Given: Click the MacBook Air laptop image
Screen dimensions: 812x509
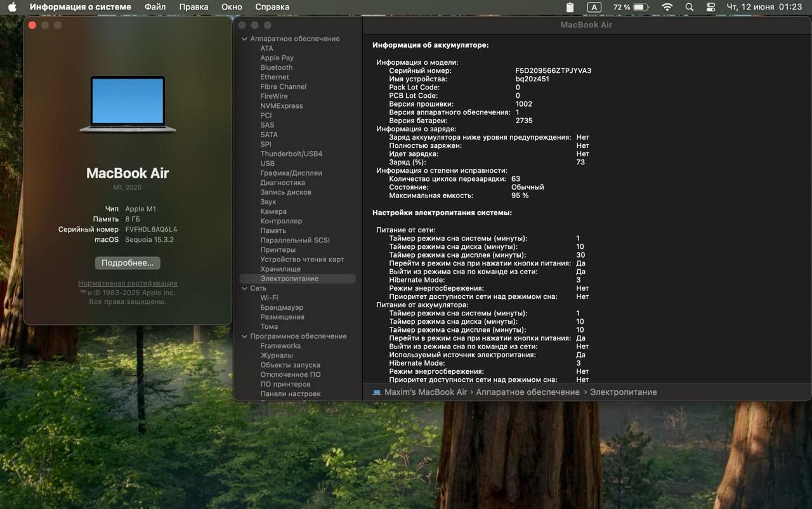Looking at the screenshot, I should coord(128,104).
